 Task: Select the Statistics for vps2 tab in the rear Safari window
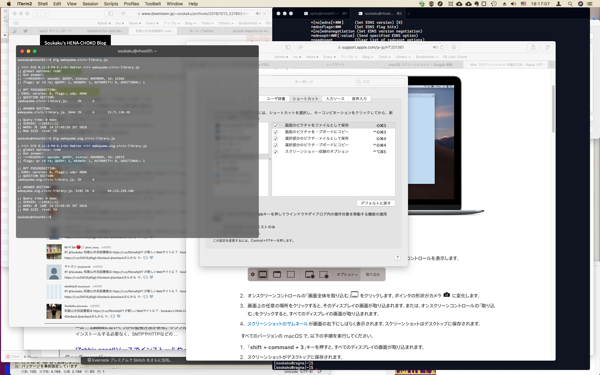click(104, 31)
